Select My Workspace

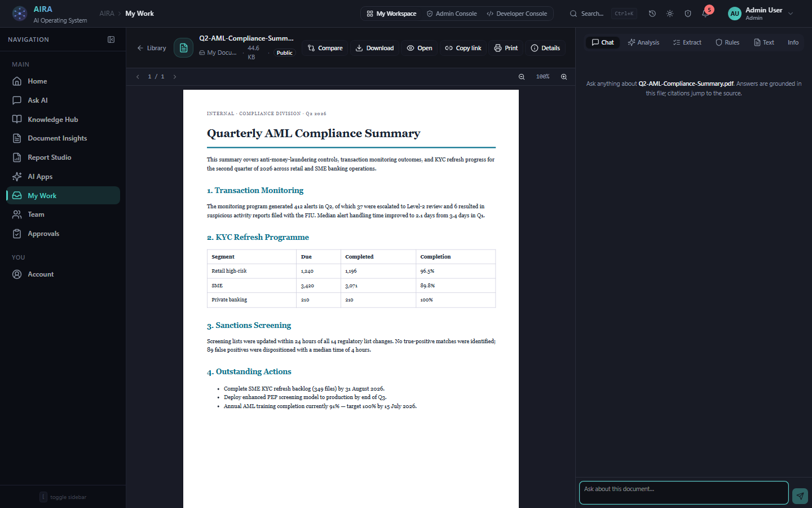391,14
